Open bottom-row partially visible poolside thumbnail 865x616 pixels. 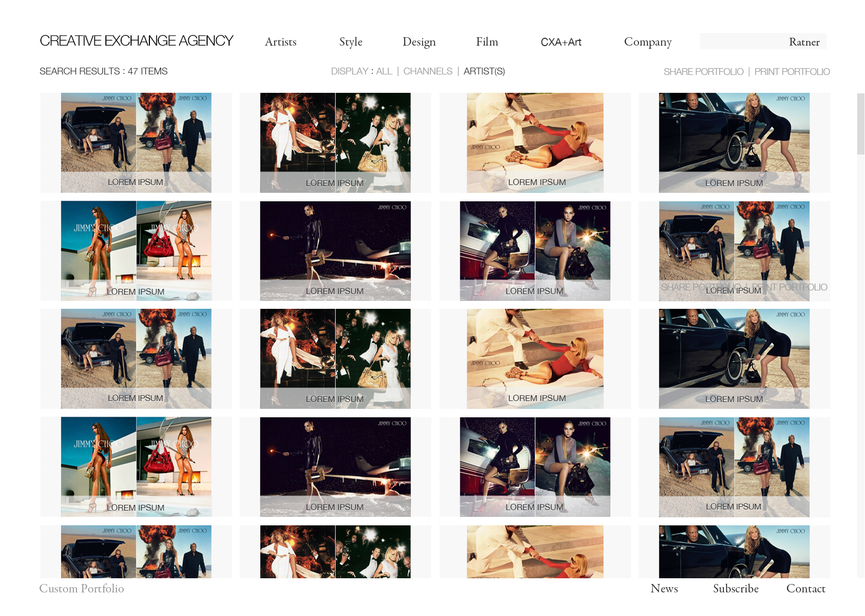click(x=535, y=552)
